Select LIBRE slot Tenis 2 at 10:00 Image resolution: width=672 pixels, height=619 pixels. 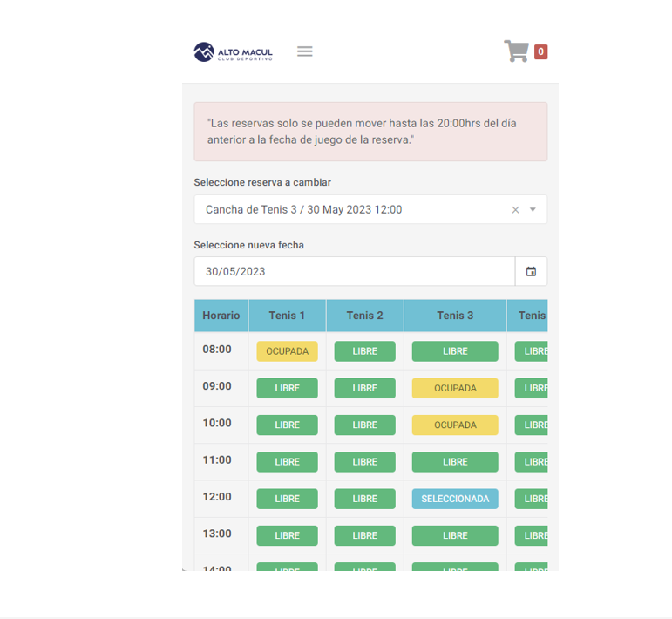pos(364,425)
